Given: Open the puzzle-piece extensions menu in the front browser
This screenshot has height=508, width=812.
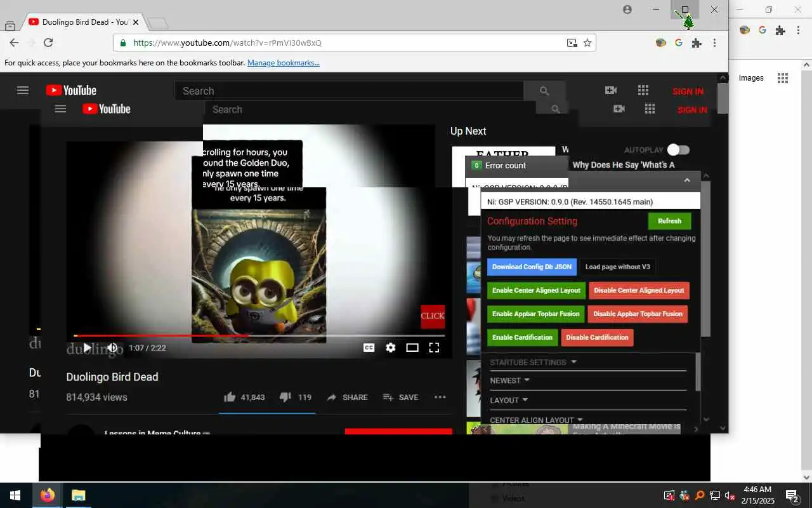Looking at the screenshot, I should pos(697,43).
